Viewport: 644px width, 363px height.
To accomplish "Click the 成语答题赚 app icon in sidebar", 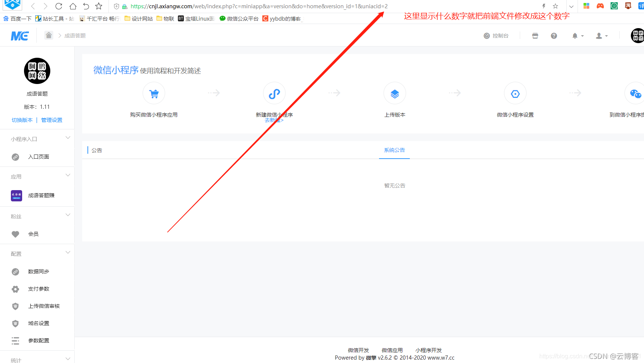I will (x=16, y=195).
